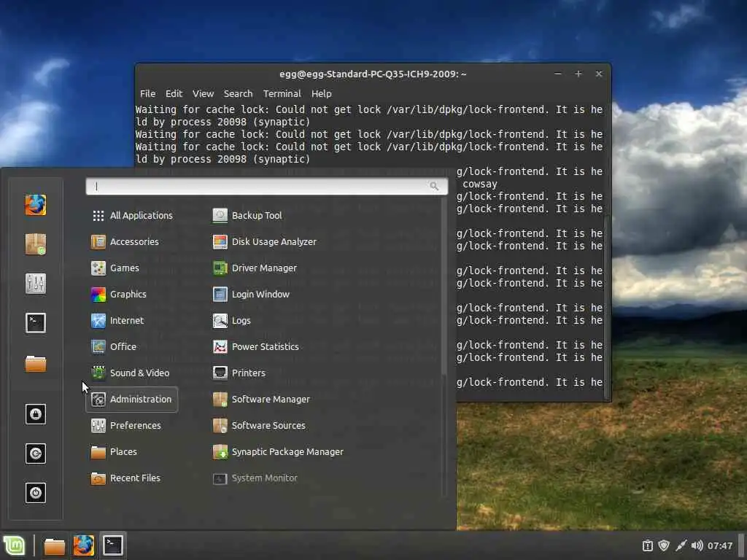The width and height of the screenshot is (747, 560).
Task: Open Login Window settings
Action: point(251,295)
